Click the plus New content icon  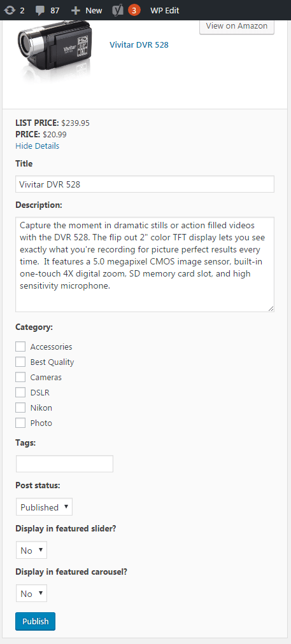click(76, 10)
